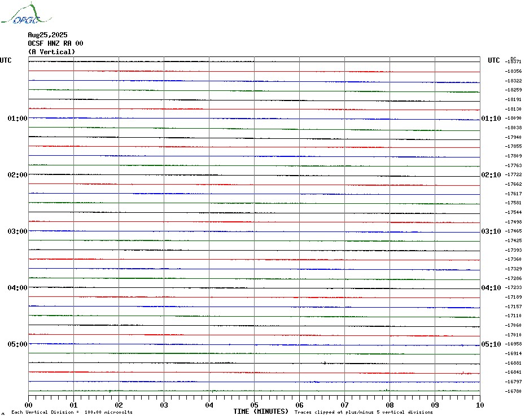
Task: Click DC offset value -17581
Action: pos(513,203)
